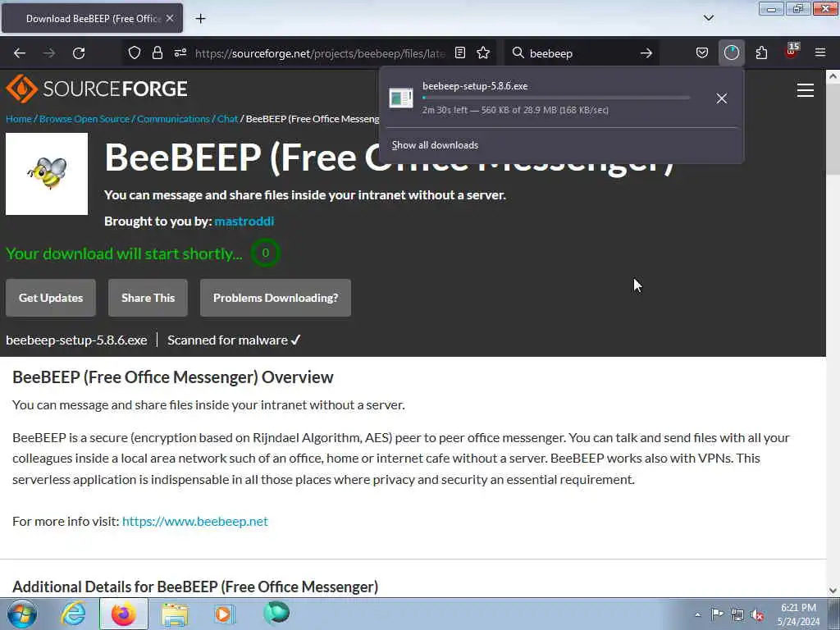Click the beebeep search box
The image size is (840, 630).
coord(582,53)
